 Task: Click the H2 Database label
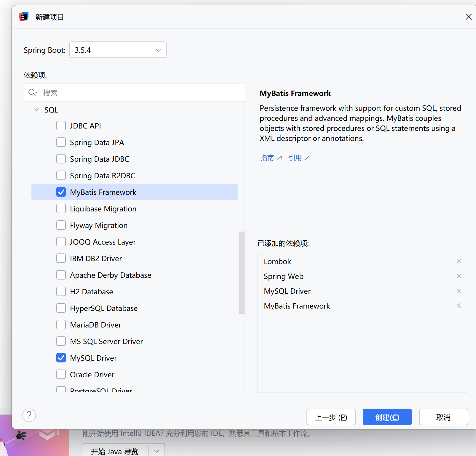tap(92, 292)
